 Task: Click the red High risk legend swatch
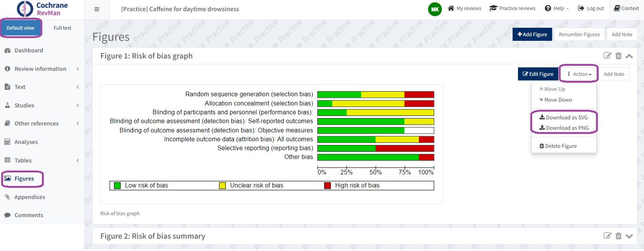(327, 186)
